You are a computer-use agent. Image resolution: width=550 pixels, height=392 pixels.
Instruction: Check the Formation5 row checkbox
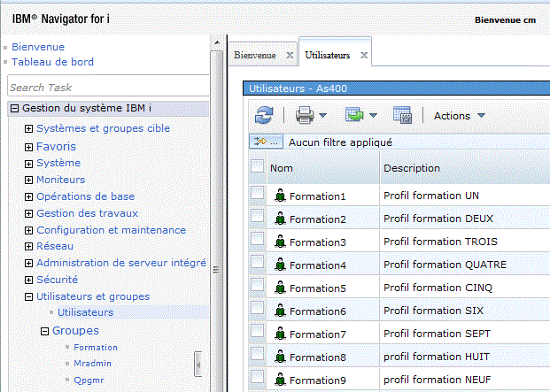click(257, 285)
